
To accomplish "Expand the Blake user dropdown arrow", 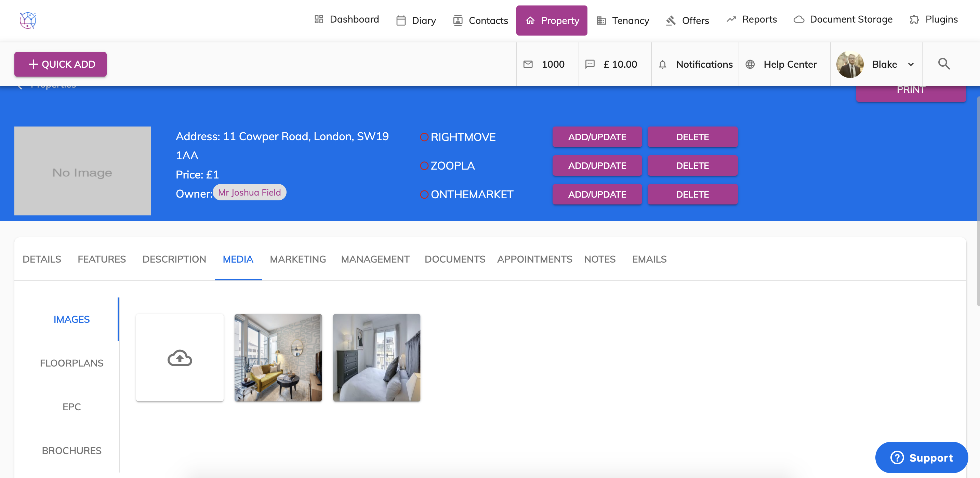I will (911, 64).
